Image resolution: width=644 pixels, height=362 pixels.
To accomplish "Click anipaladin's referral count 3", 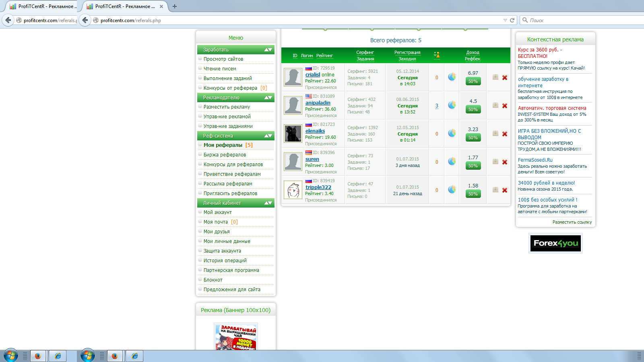I will point(437,106).
